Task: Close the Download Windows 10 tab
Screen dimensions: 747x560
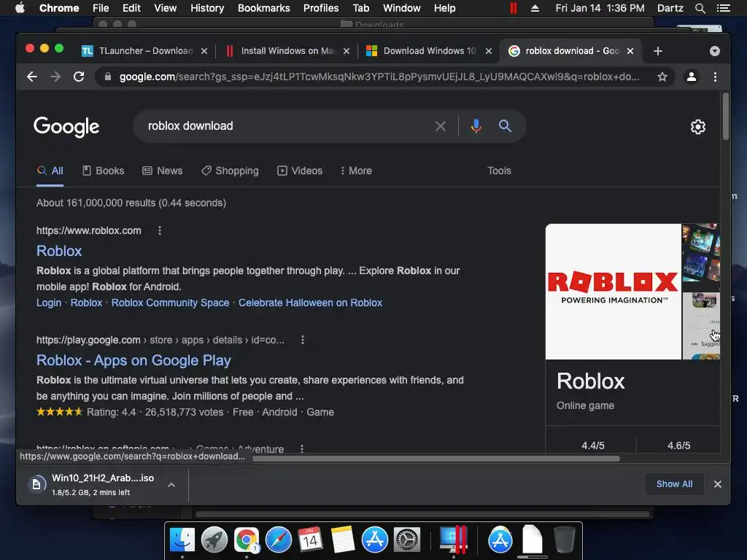Action: pyautogui.click(x=488, y=51)
